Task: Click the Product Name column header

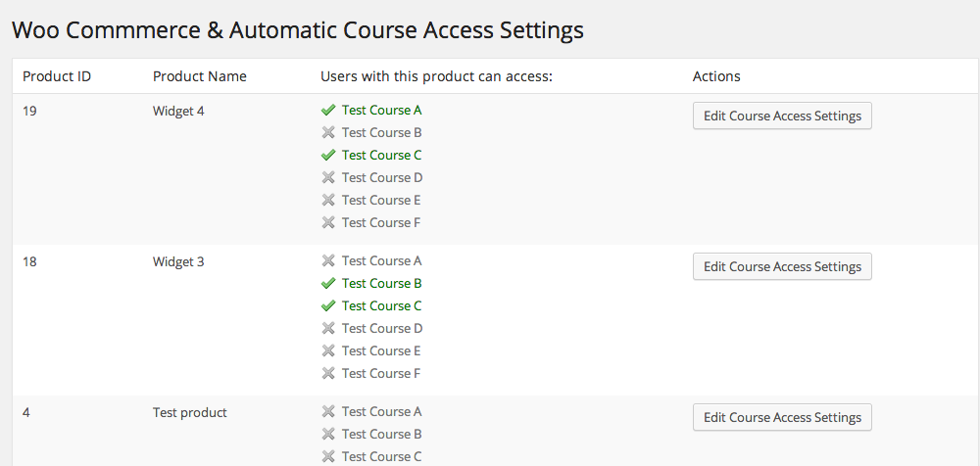Action: 199,76
